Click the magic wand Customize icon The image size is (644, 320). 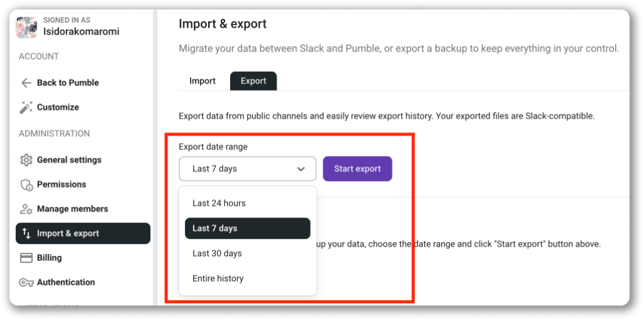(26, 108)
